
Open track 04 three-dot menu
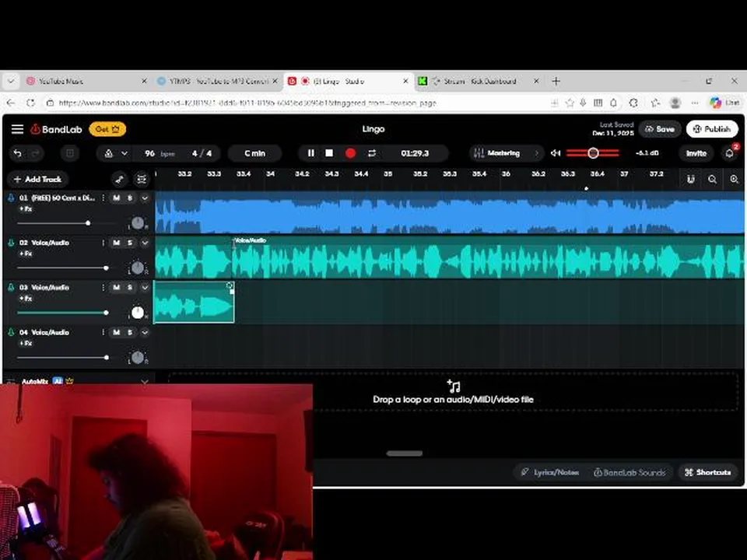point(103,332)
